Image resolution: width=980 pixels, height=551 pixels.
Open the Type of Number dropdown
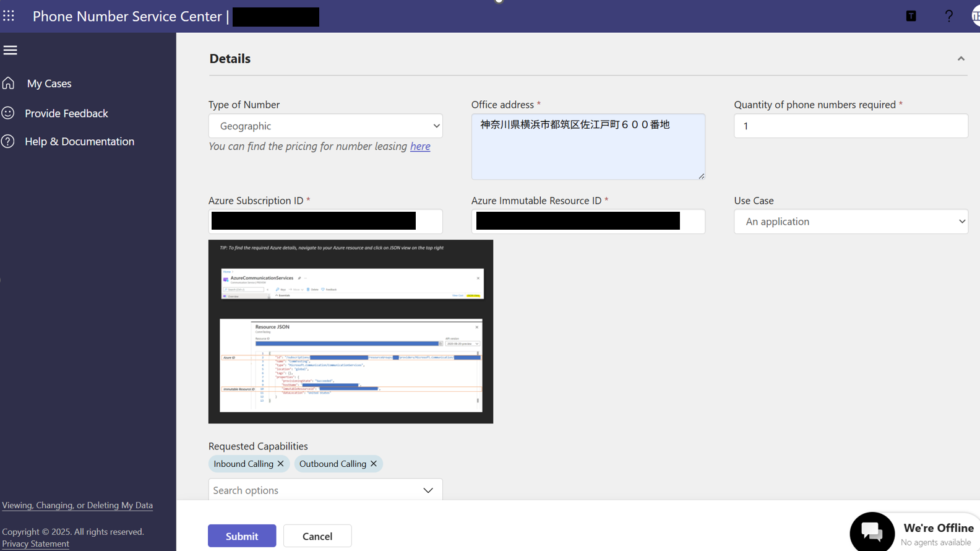325,126
